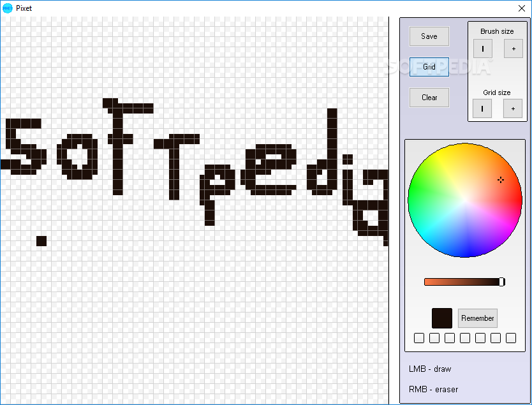Increase brush size with plus button
Image resolution: width=532 pixels, height=405 pixels.
tap(514, 48)
